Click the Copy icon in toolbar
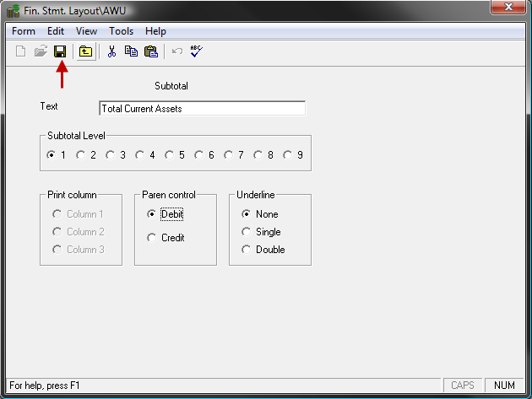This screenshot has width=532, height=399. coord(131,51)
